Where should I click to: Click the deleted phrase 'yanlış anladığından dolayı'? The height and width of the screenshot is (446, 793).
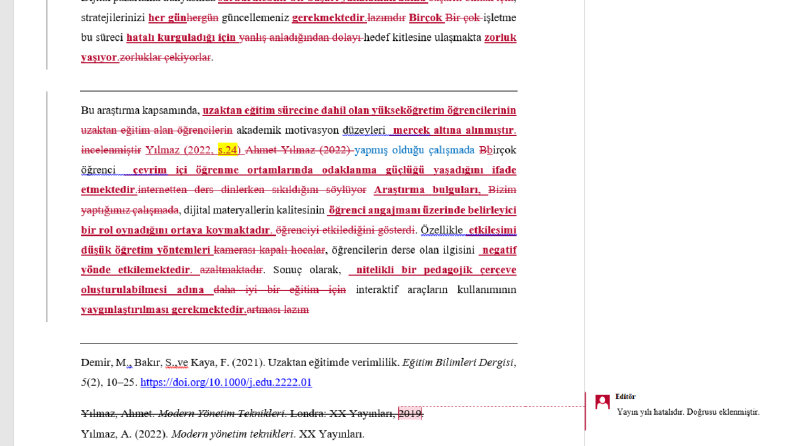pyautogui.click(x=300, y=37)
